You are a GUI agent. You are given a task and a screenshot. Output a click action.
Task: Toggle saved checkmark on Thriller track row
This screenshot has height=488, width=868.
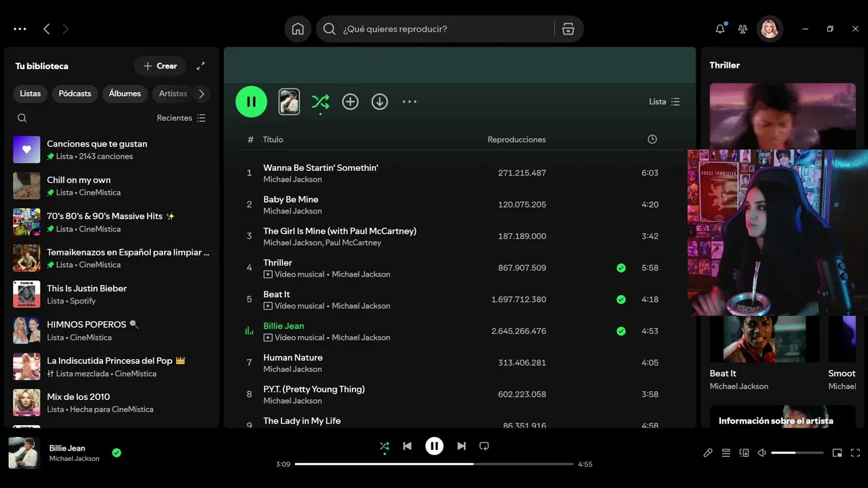621,268
